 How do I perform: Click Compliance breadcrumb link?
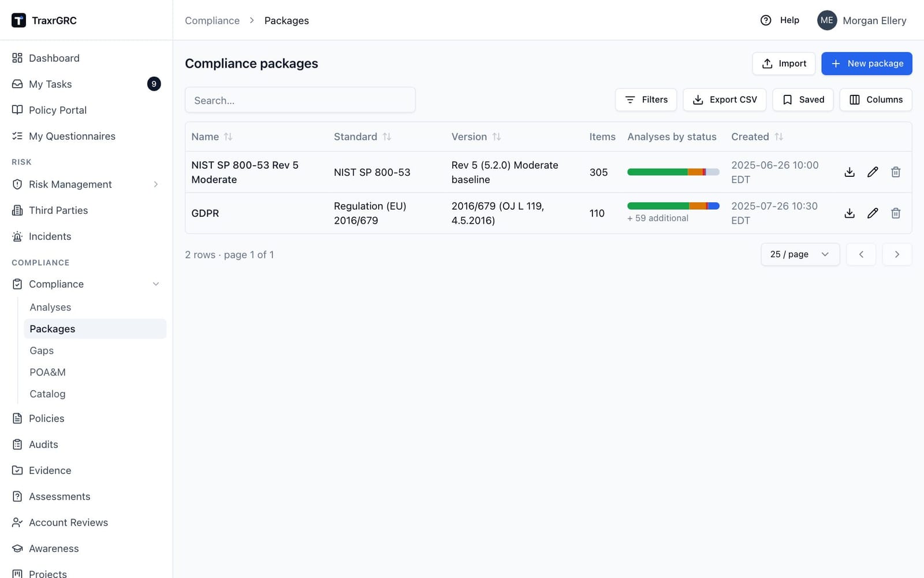click(212, 20)
